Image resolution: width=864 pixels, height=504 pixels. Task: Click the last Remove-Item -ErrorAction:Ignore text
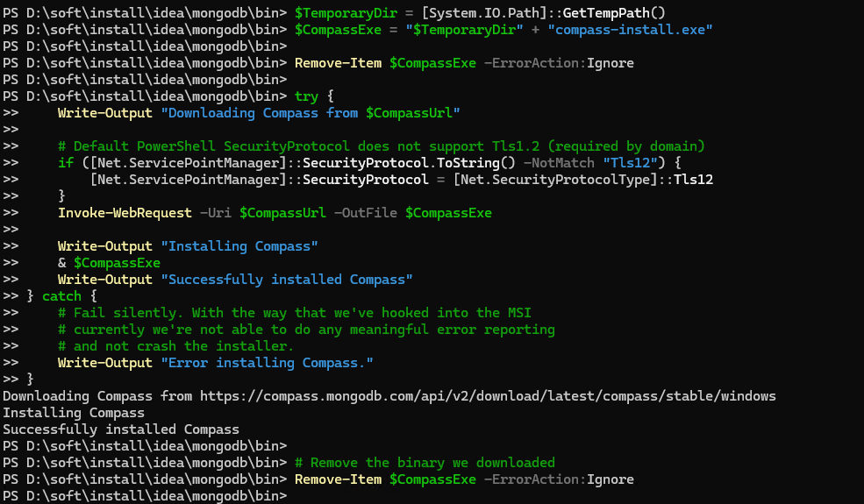click(464, 479)
